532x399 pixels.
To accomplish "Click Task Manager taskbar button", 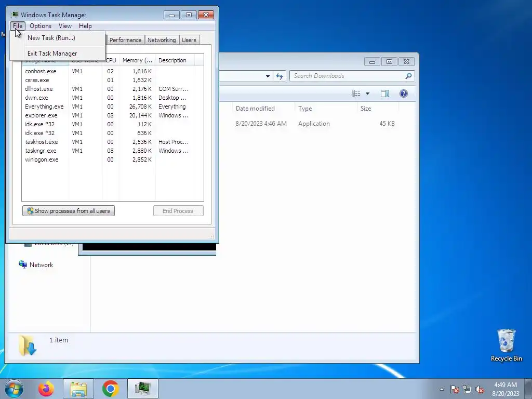I will [x=142, y=389].
